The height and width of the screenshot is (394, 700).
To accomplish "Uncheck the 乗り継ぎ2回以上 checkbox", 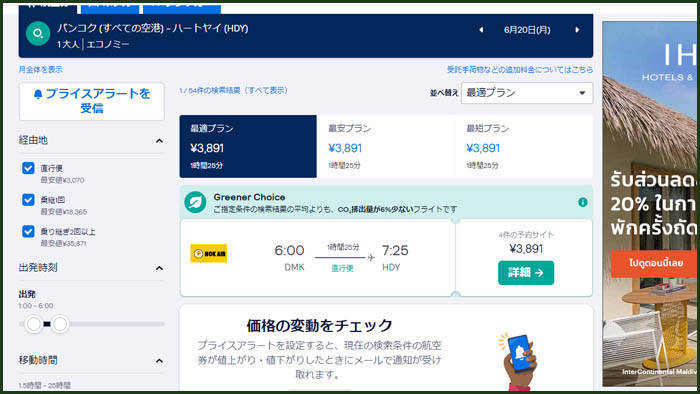I will [28, 232].
